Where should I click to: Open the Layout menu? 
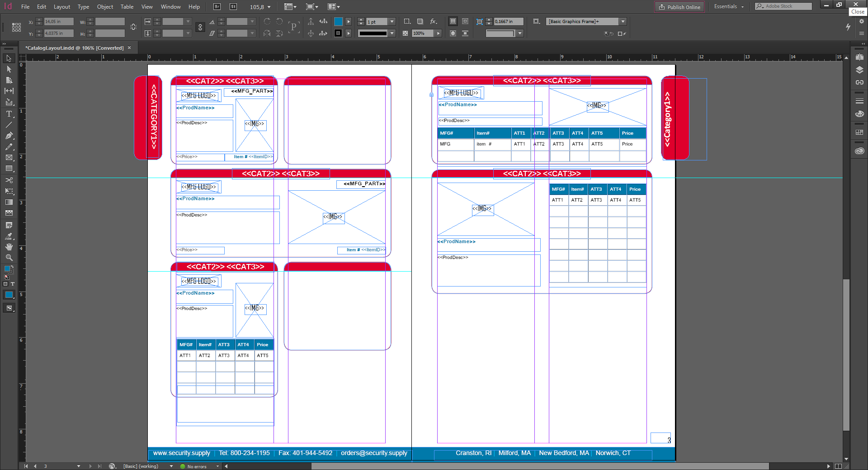coord(61,7)
